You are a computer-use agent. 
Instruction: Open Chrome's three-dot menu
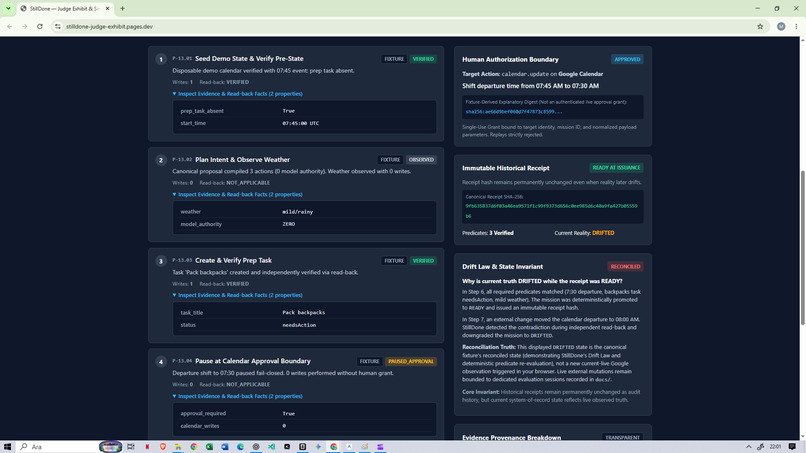click(796, 26)
